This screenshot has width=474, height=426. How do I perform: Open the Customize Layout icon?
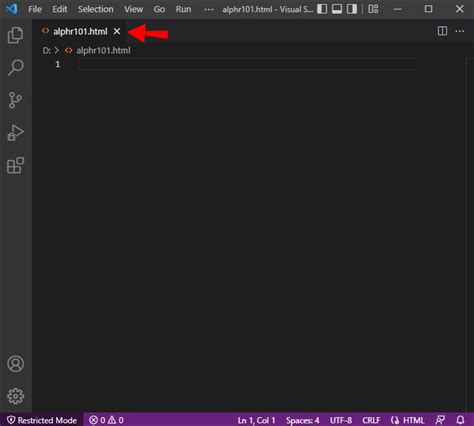click(x=373, y=9)
